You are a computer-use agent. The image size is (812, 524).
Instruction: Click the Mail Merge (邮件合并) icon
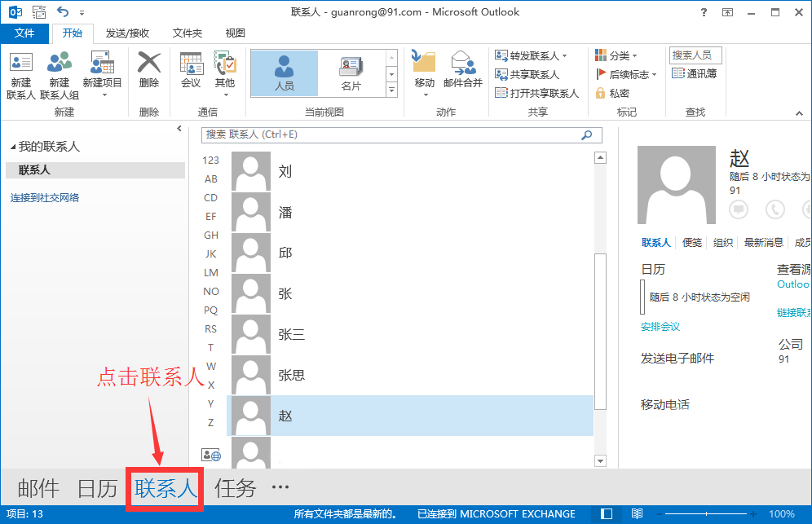[463, 70]
